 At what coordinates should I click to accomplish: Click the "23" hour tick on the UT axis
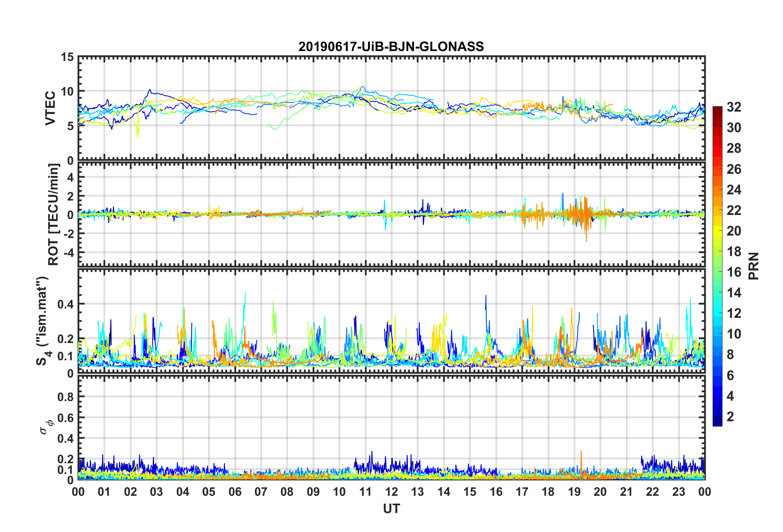tap(679, 492)
